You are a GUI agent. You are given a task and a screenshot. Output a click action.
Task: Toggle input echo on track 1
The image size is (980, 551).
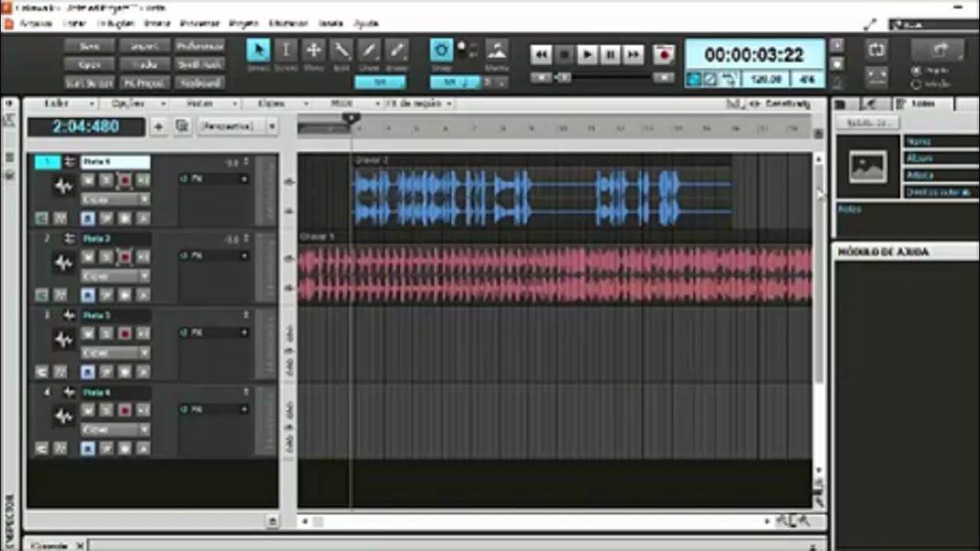coord(142,181)
